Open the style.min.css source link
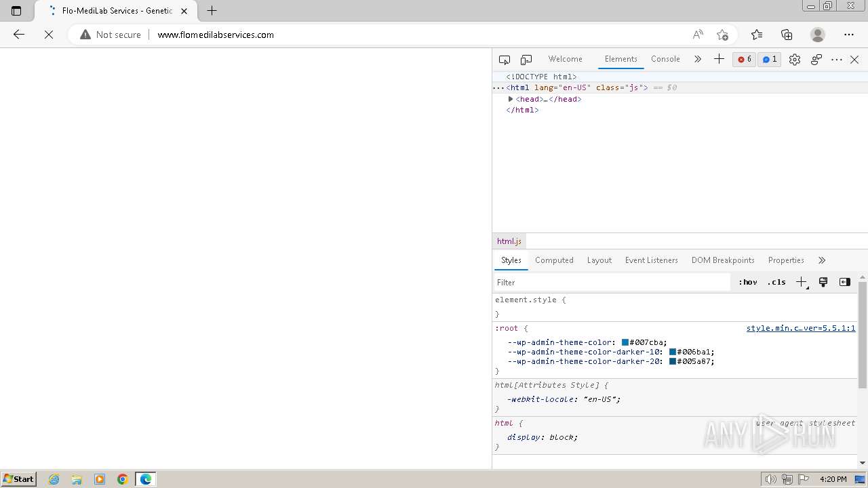Viewport: 868px width, 488px height. (801, 328)
